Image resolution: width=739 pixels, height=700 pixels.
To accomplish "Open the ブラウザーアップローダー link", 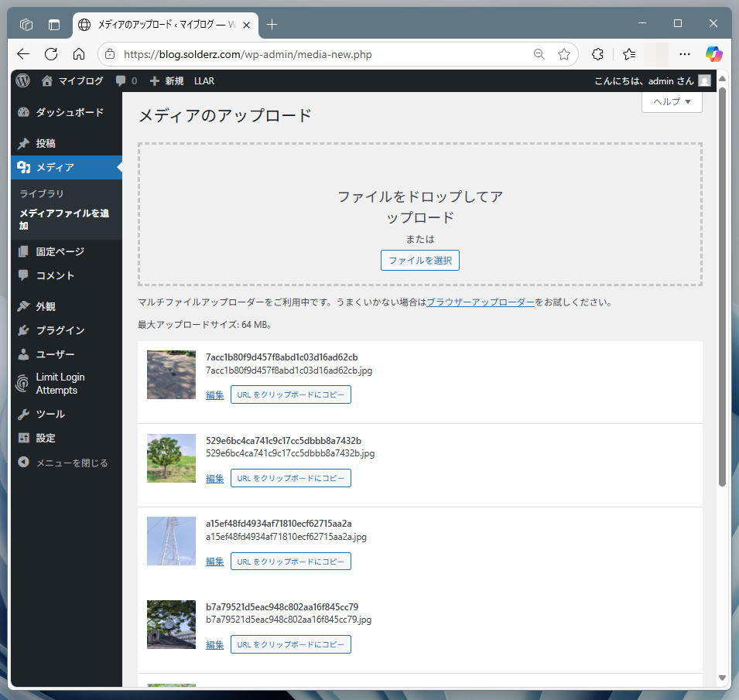I will [x=480, y=302].
